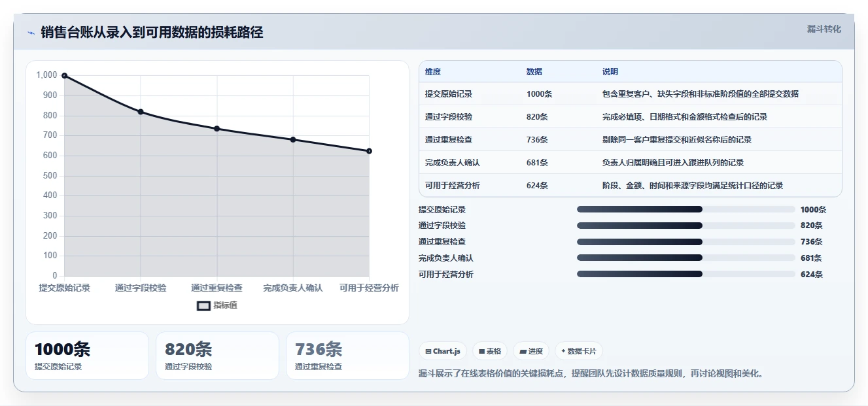Click the 681条 value beside its progress bar
The width and height of the screenshot is (868, 406).
pyautogui.click(x=811, y=258)
